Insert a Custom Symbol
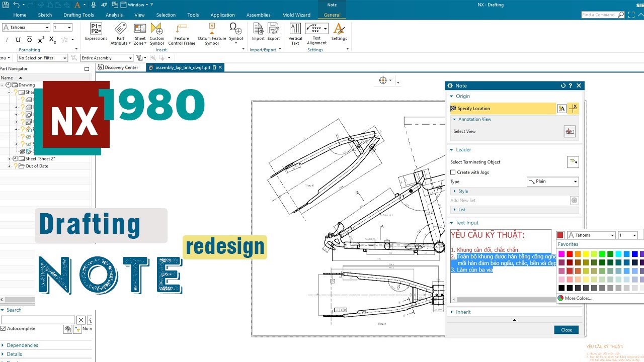 click(x=157, y=34)
